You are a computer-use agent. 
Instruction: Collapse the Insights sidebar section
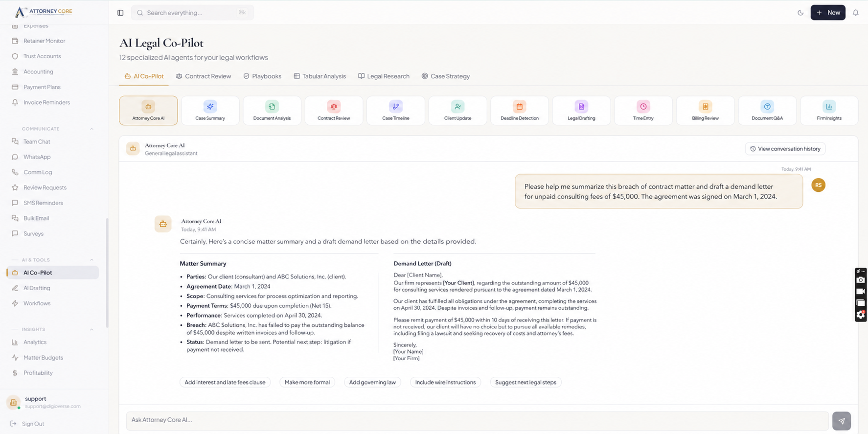(91, 330)
